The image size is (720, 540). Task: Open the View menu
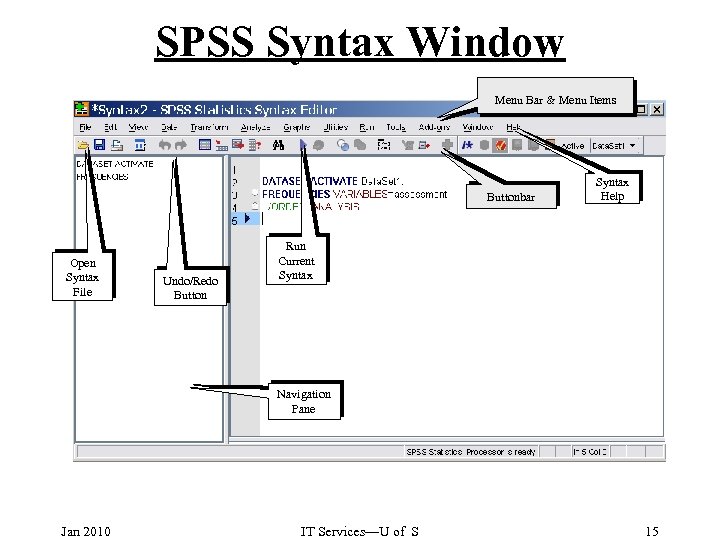tap(138, 127)
